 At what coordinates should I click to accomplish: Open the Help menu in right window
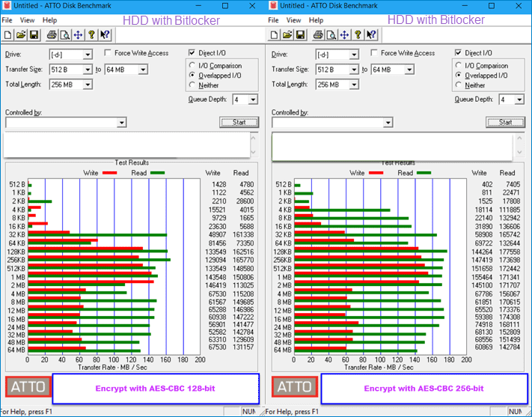pos(316,20)
